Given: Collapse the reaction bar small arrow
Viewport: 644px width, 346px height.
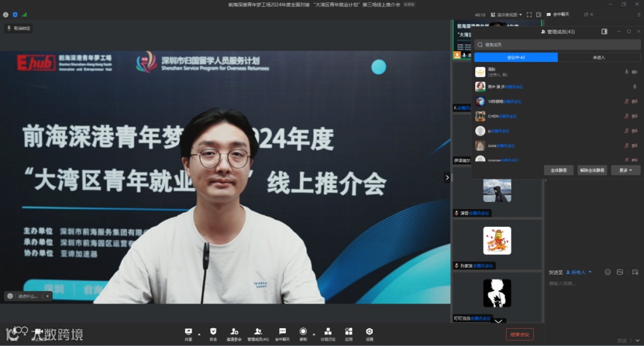Looking at the screenshot, I should click(x=48, y=296).
